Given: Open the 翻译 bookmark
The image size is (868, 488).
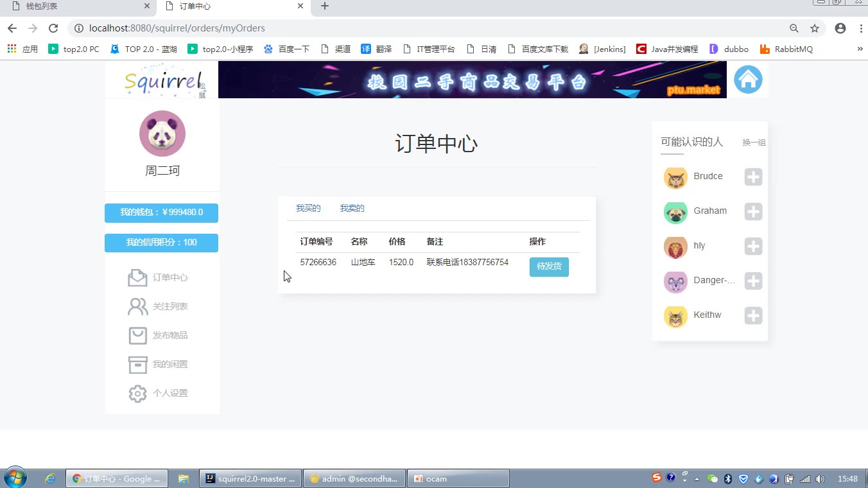Looking at the screenshot, I should (x=376, y=49).
